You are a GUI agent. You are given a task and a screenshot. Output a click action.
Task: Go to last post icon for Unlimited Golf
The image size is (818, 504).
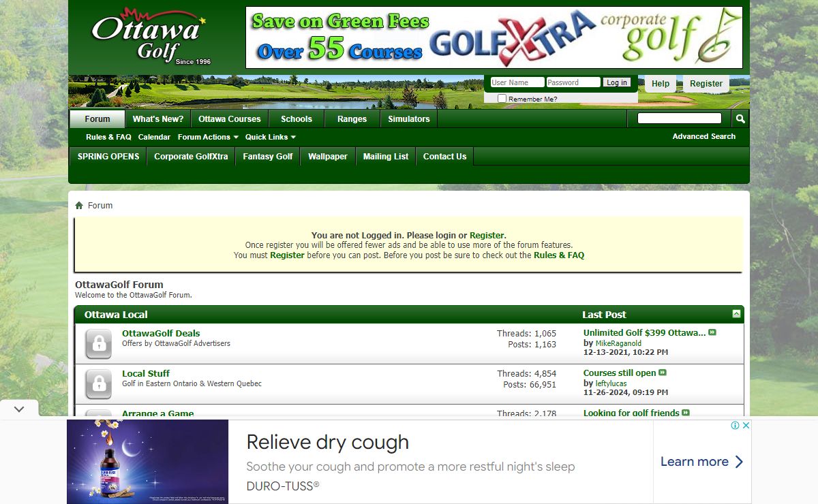712,332
